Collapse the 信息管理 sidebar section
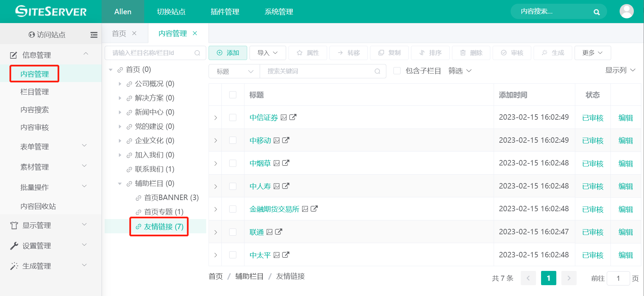Screen dimensions: 644x296 [86, 54]
